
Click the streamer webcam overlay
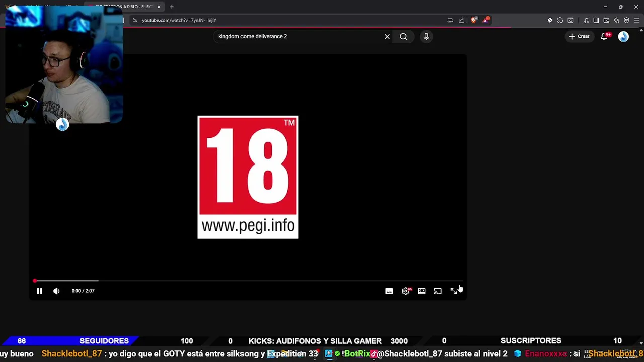tap(64, 65)
